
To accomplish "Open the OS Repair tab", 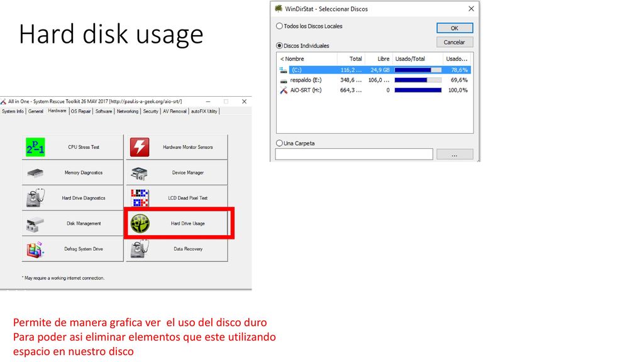I will point(81,111).
